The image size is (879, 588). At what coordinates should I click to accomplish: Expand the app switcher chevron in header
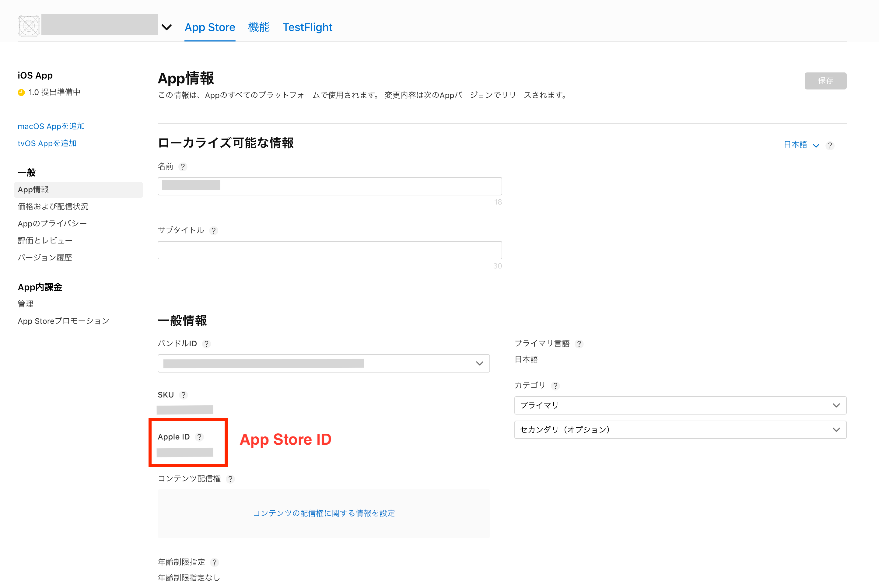tap(166, 27)
